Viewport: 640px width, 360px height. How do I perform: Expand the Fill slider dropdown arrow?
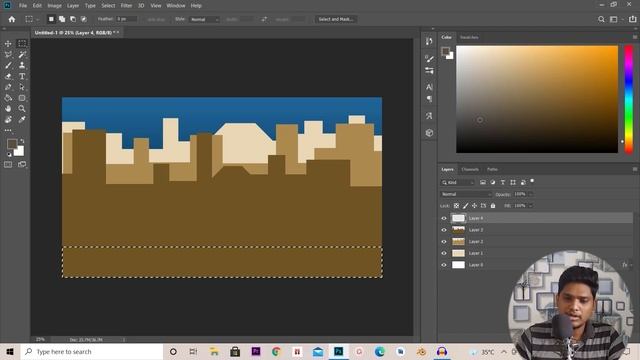tap(531, 206)
